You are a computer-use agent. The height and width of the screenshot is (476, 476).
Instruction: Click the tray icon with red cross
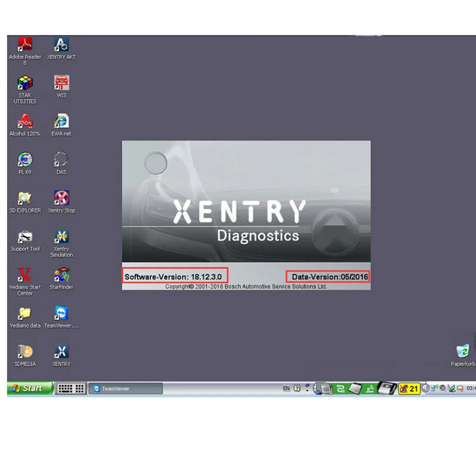click(460, 388)
